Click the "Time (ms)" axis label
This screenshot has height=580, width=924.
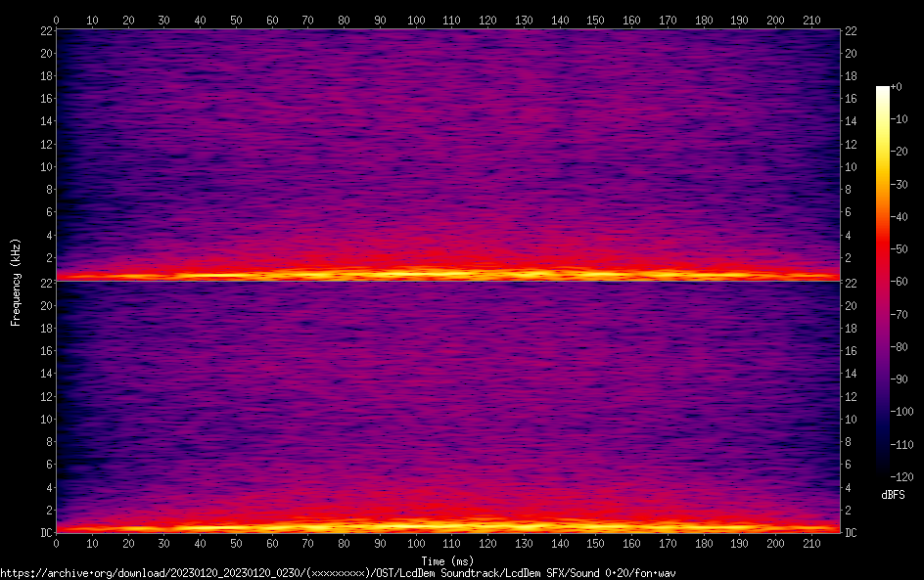pyautogui.click(x=447, y=560)
